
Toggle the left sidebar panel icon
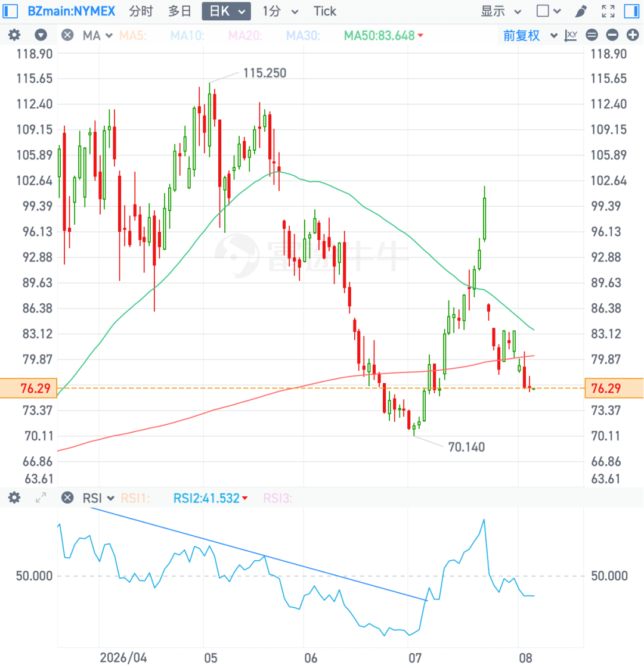10,11
